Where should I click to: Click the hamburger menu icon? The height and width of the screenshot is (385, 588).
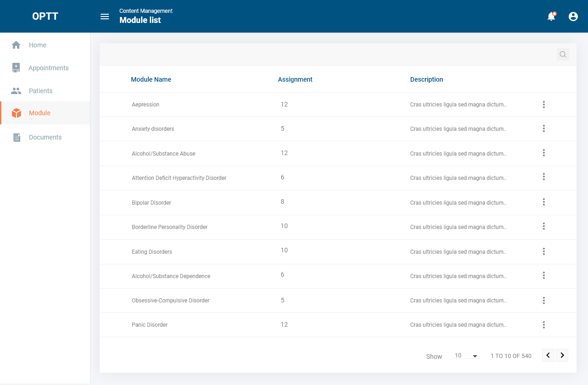(x=105, y=17)
